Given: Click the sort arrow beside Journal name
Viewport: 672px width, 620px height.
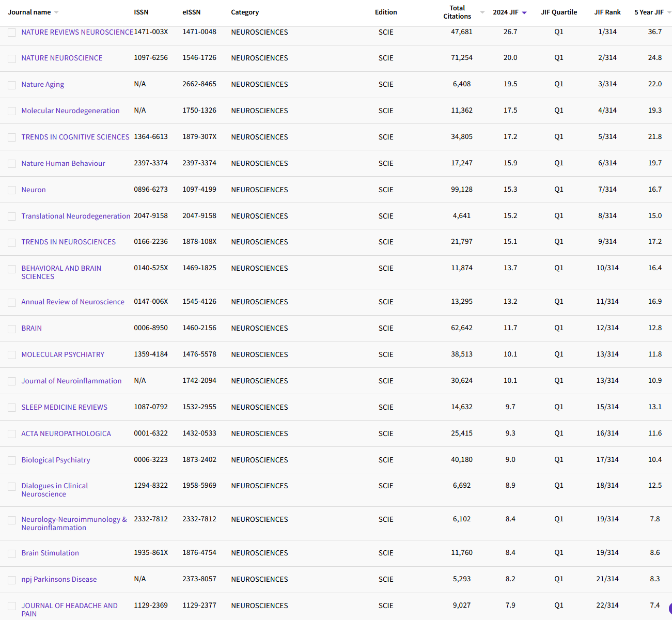Looking at the screenshot, I should pyautogui.click(x=56, y=12).
